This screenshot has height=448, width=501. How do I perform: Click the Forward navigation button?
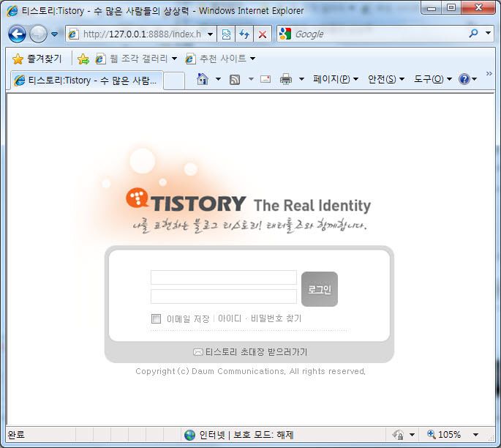38,34
